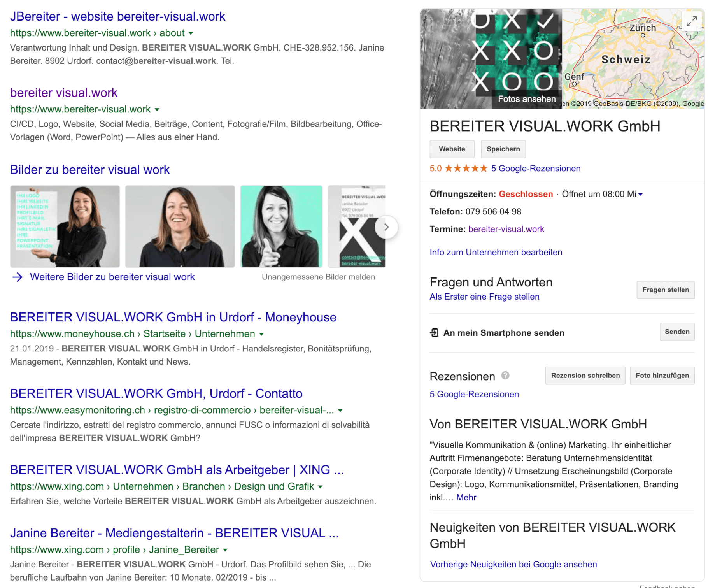Click Mehr to expand the description
Image resolution: width=708 pixels, height=588 pixels.
click(x=466, y=497)
